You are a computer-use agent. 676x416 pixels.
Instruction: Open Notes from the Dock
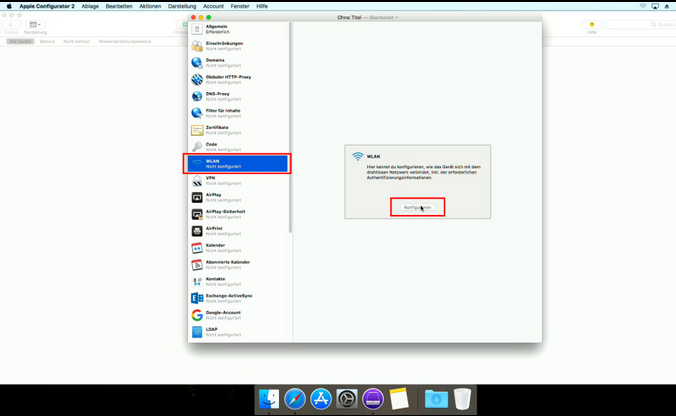(399, 399)
